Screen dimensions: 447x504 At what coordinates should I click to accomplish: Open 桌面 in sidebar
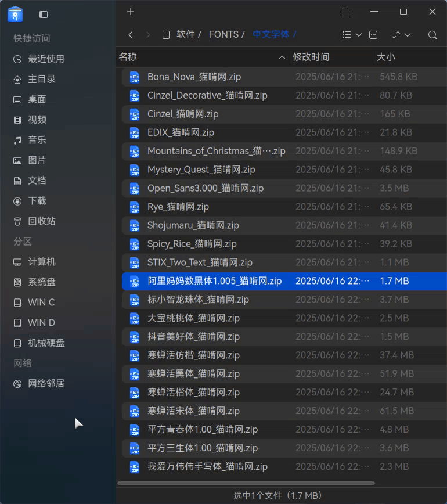pyautogui.click(x=37, y=99)
